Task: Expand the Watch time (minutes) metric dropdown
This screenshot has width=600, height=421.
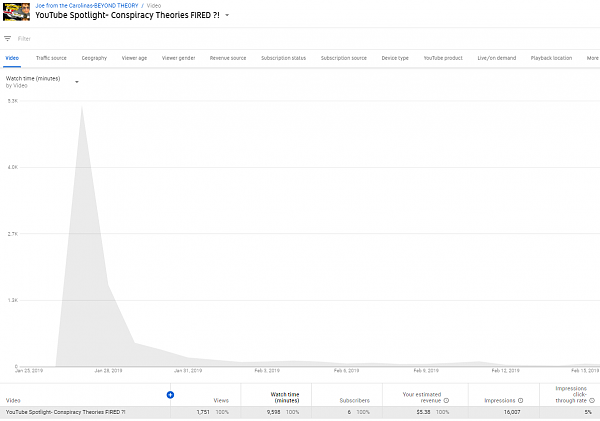Action: point(77,82)
